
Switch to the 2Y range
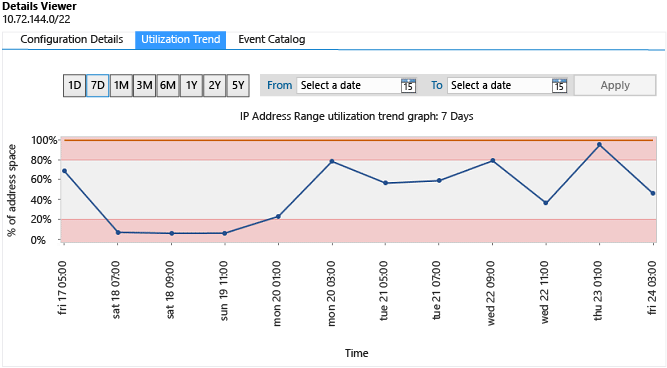coord(214,86)
